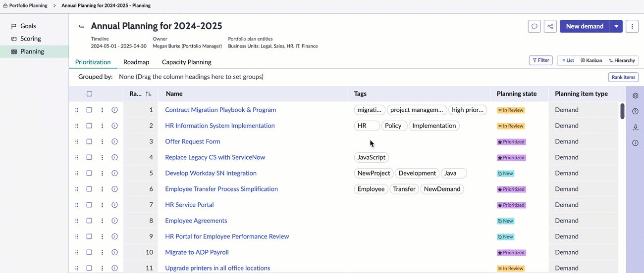Open Upgrade printers in all office locations link
Viewport: 644px width, 273px height.
(217, 268)
